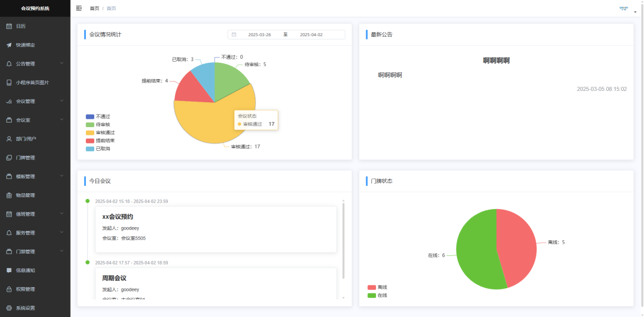
Task: Click the user icon beside 部门/用户
Action: coord(9,139)
